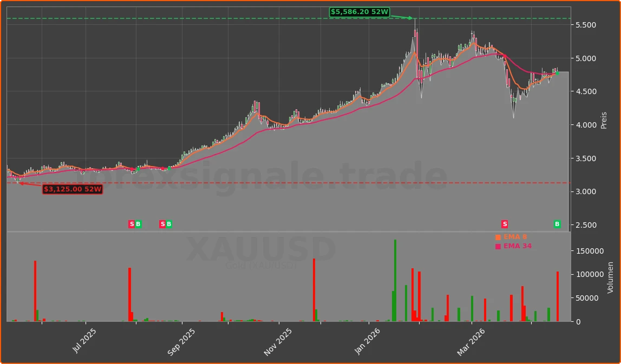Click the EMA 8 legend text

[x=515, y=237]
